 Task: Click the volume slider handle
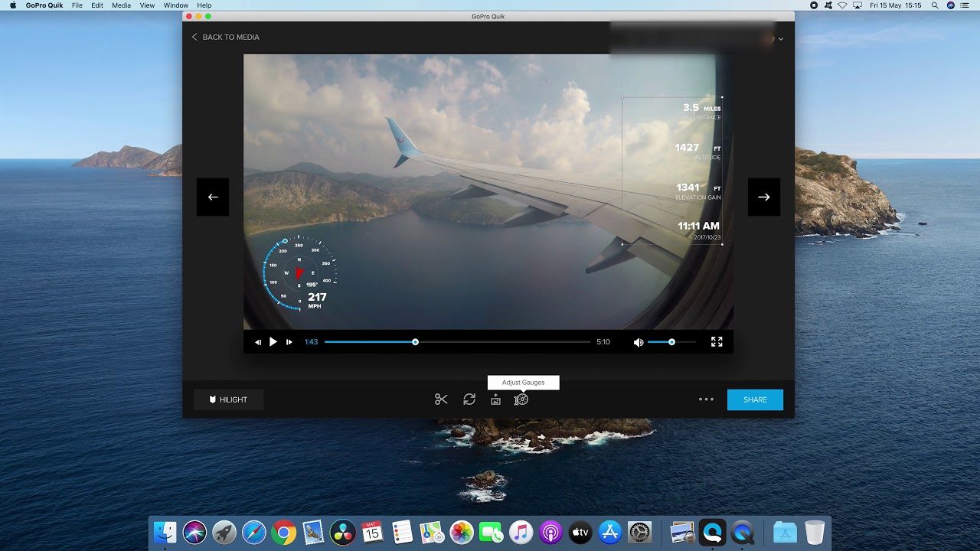671,342
